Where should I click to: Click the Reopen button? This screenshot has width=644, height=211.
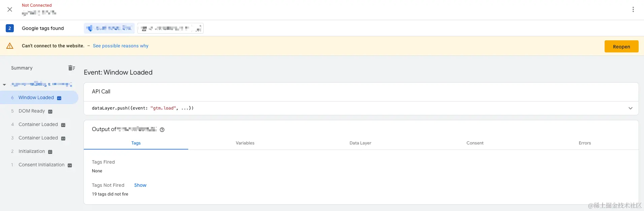621,46
